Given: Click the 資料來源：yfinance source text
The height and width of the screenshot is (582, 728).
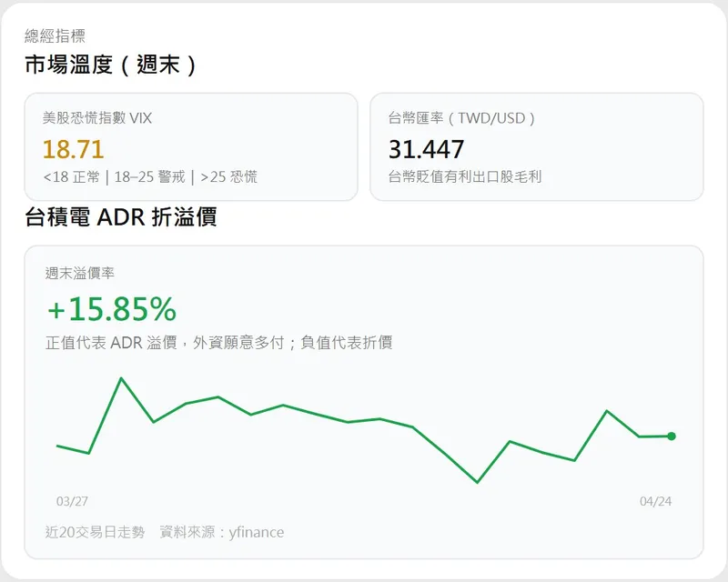Looking at the screenshot, I should pyautogui.click(x=221, y=532).
